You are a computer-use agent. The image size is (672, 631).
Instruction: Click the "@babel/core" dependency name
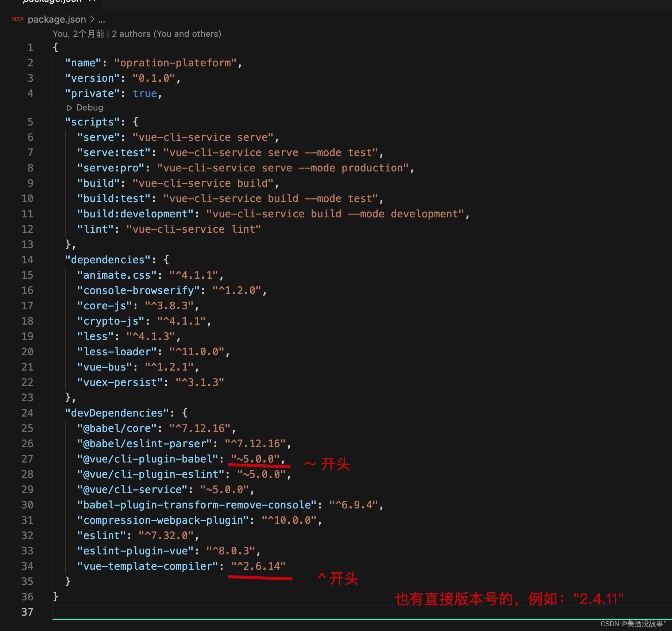(x=117, y=428)
